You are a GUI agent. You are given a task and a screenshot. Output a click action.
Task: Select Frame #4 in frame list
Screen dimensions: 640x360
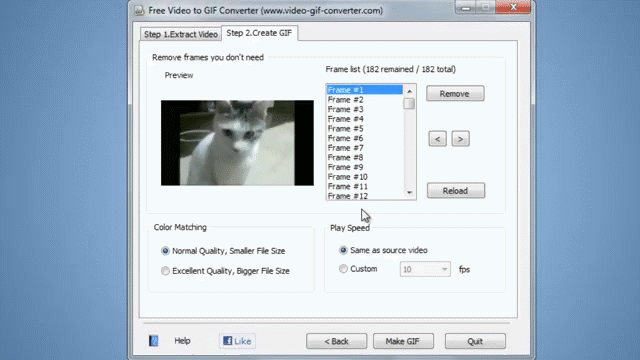365,119
